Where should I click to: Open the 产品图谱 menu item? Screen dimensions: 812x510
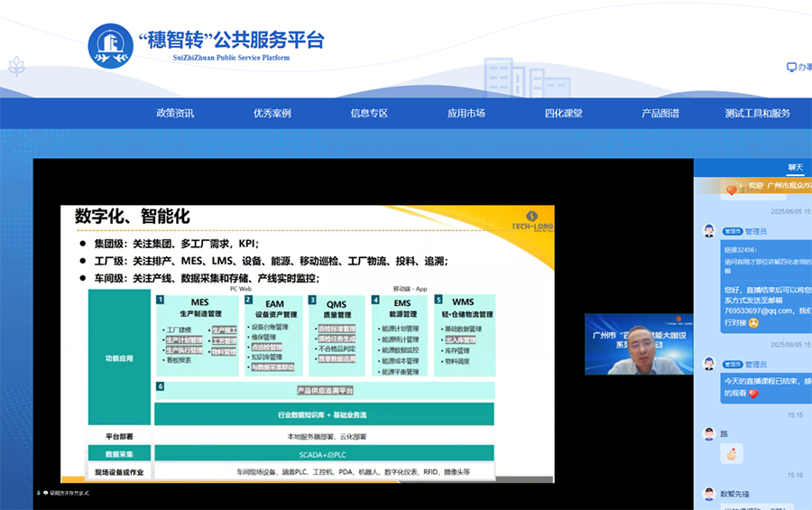660,113
